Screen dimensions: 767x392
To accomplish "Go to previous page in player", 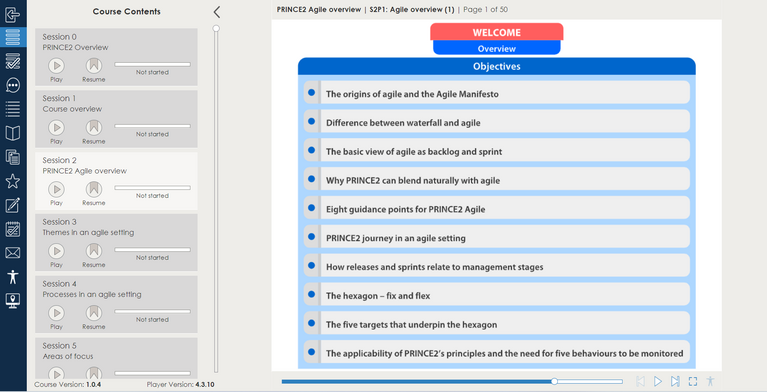I will [x=640, y=381].
